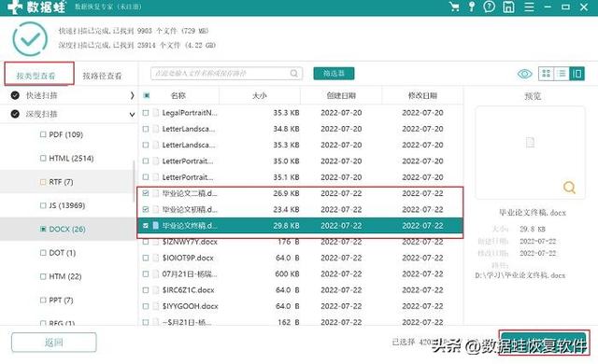Open the 筛选器 filter button
Viewport: 598px width, 364px height.
[334, 73]
